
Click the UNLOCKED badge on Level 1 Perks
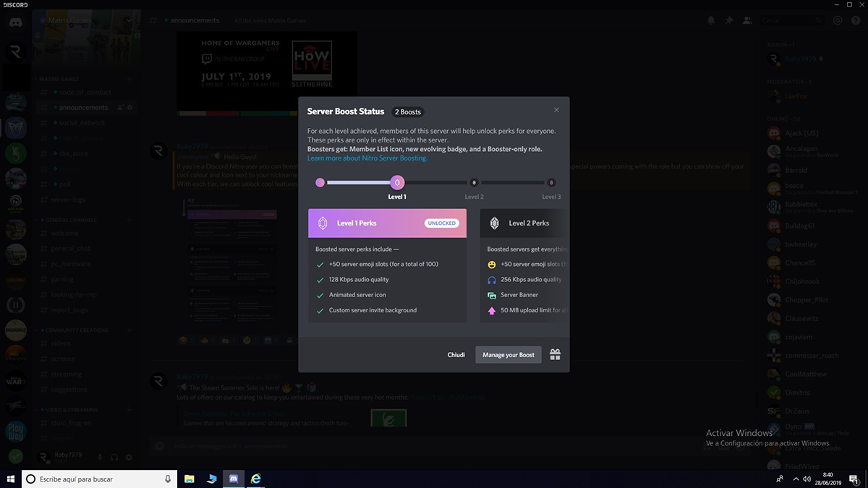coord(441,223)
